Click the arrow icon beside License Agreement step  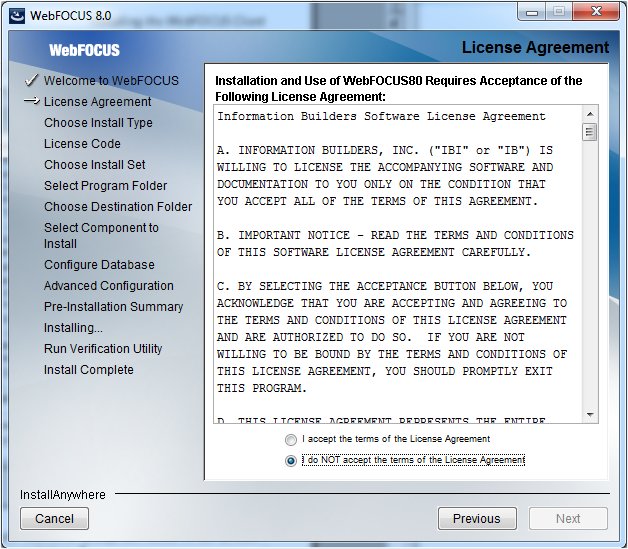(32, 101)
